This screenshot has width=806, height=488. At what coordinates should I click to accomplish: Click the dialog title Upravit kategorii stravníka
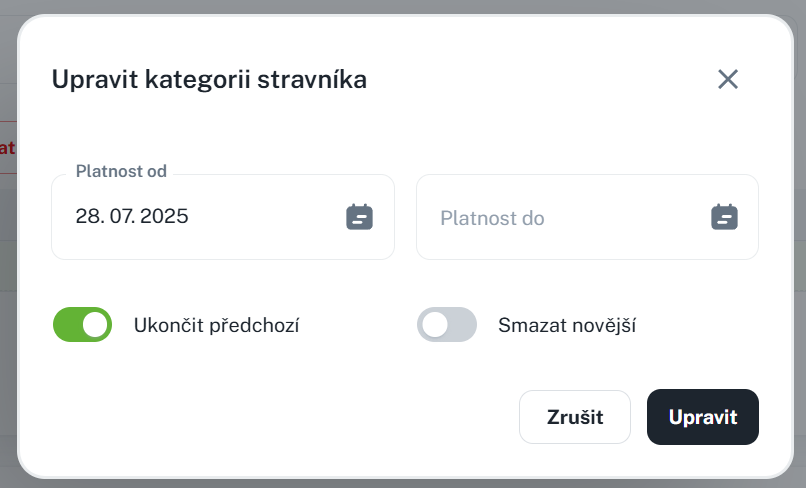209,79
